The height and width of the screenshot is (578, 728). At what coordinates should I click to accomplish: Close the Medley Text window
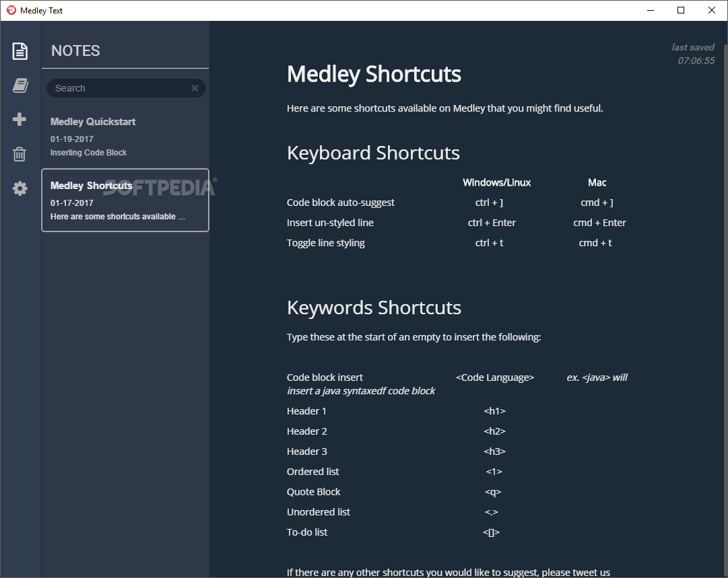tap(711, 10)
